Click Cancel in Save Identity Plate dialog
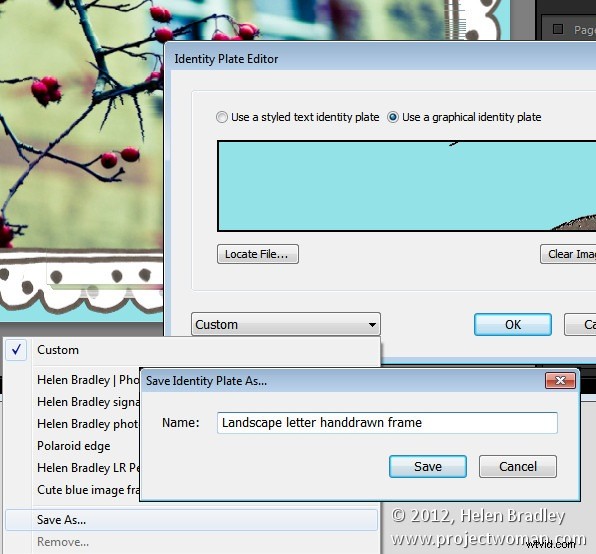596x554 pixels. pos(518,466)
